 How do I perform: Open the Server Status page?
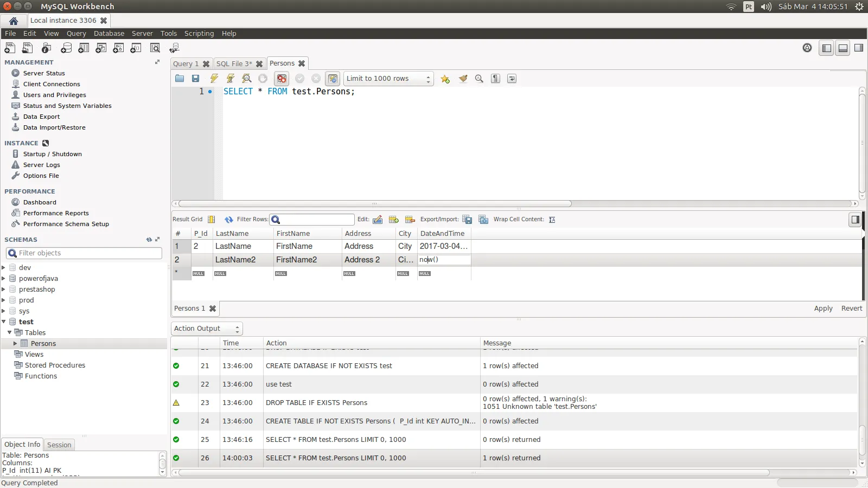click(44, 73)
